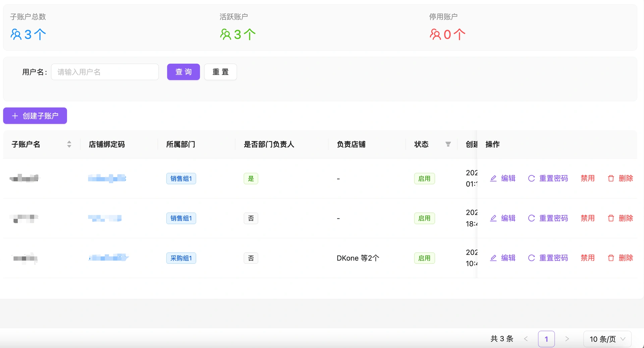The image size is (644, 348).
Task: Click the 共 3 条 total count text
Action: point(502,339)
